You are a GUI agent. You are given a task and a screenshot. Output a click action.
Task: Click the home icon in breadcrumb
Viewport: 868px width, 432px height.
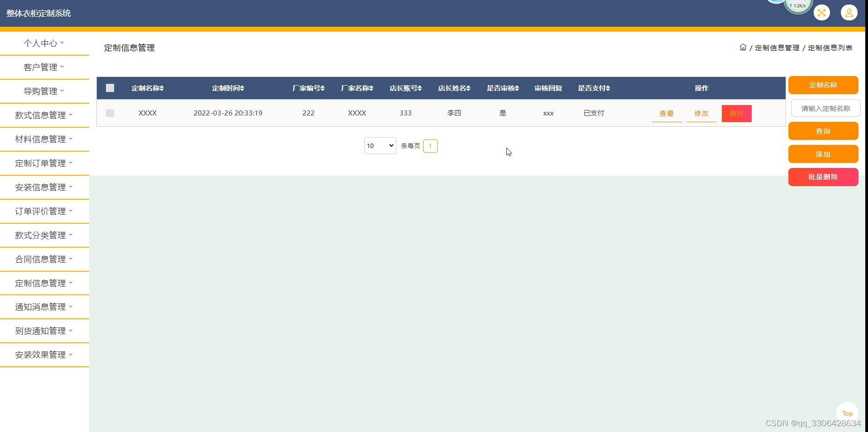743,47
